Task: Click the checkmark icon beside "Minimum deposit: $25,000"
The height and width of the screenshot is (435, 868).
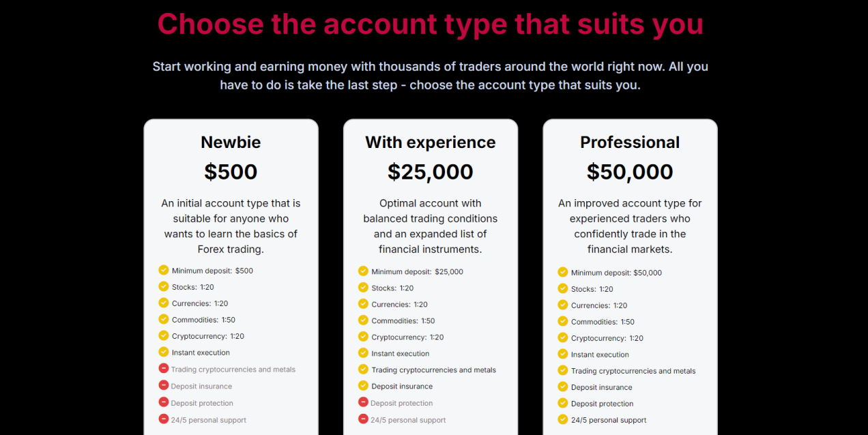Action: tap(363, 271)
